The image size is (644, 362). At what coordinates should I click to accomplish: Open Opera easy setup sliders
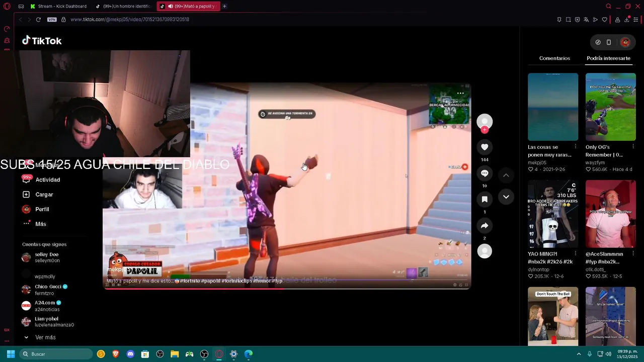tap(636, 20)
